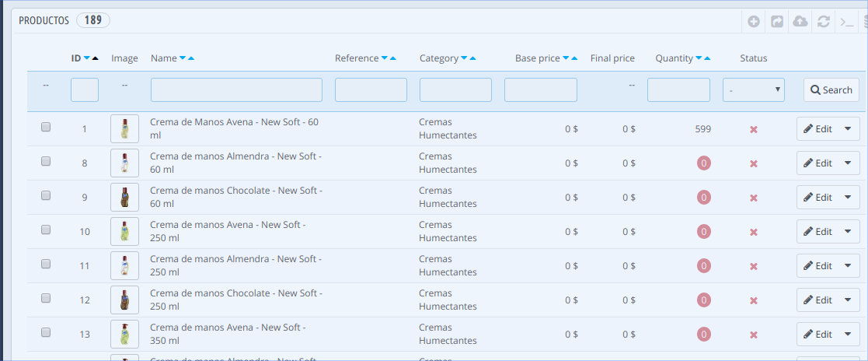Screen dimensions: 868x361
Task: Click the Search button
Action: (x=831, y=90)
